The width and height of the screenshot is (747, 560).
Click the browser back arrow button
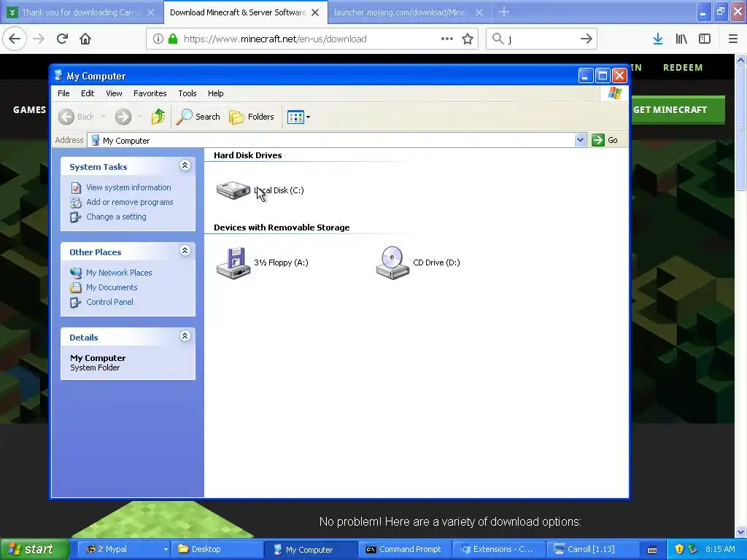(x=15, y=39)
